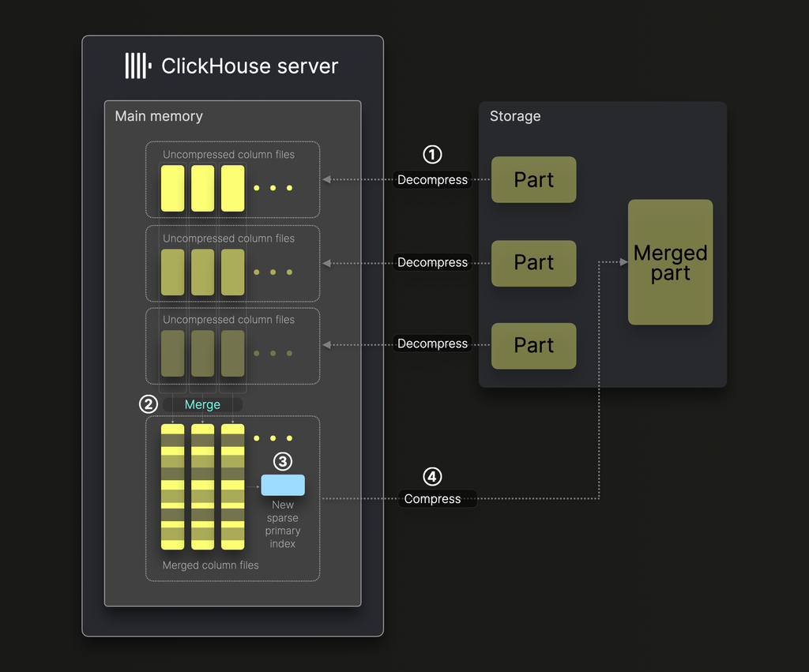Click the cyan Merge label
809x672 pixels.
[x=202, y=404]
